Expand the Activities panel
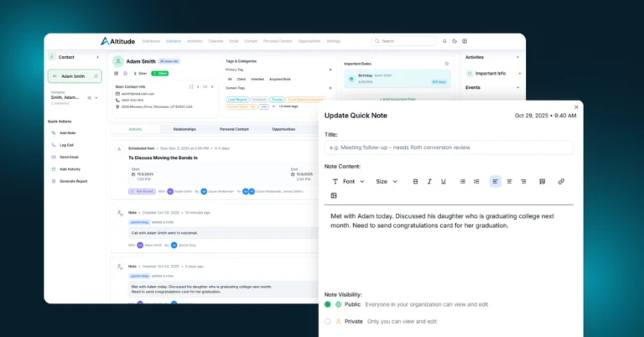 [517, 58]
